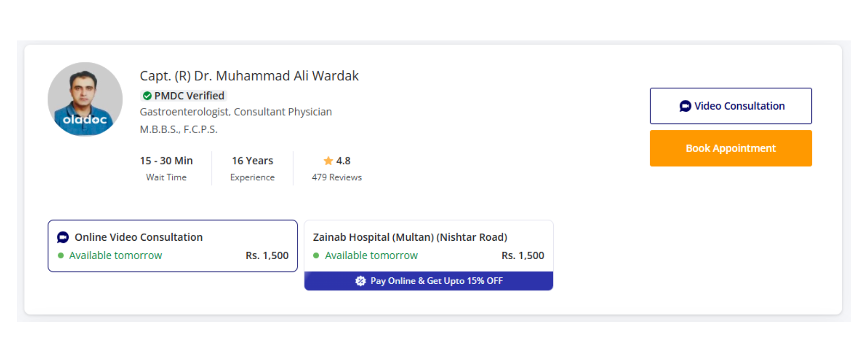This screenshot has width=868, height=362.
Task: Click the 16 Years experience stat
Action: tap(252, 161)
